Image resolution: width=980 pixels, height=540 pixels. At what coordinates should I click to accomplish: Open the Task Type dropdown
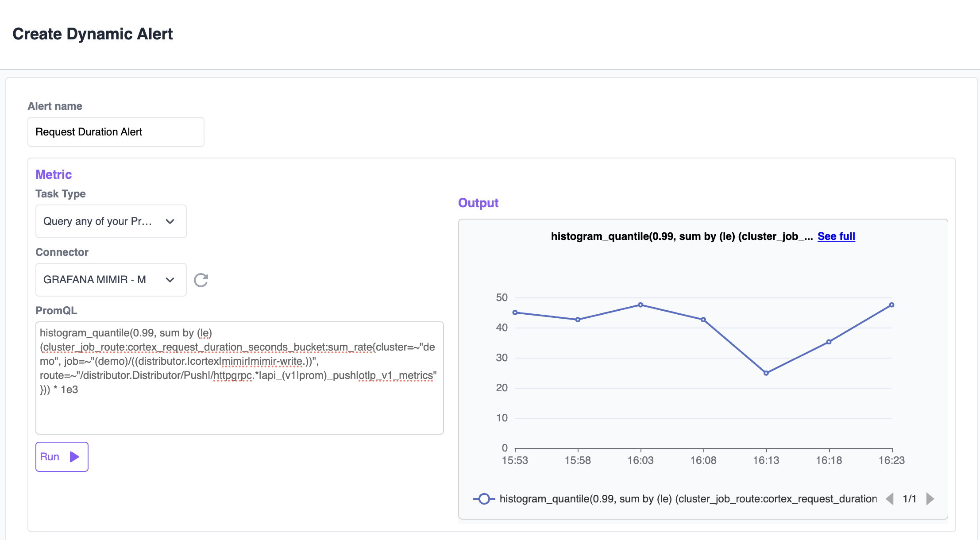111,221
